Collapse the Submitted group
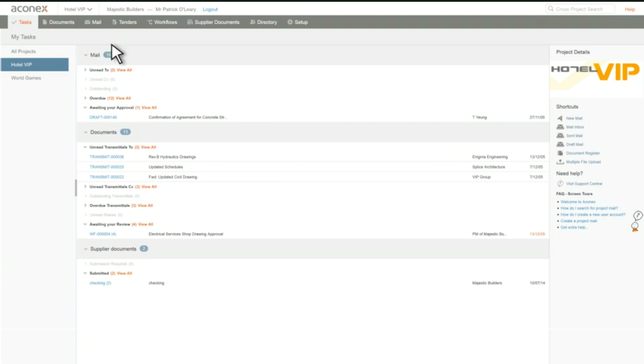644x364 pixels. [85, 273]
